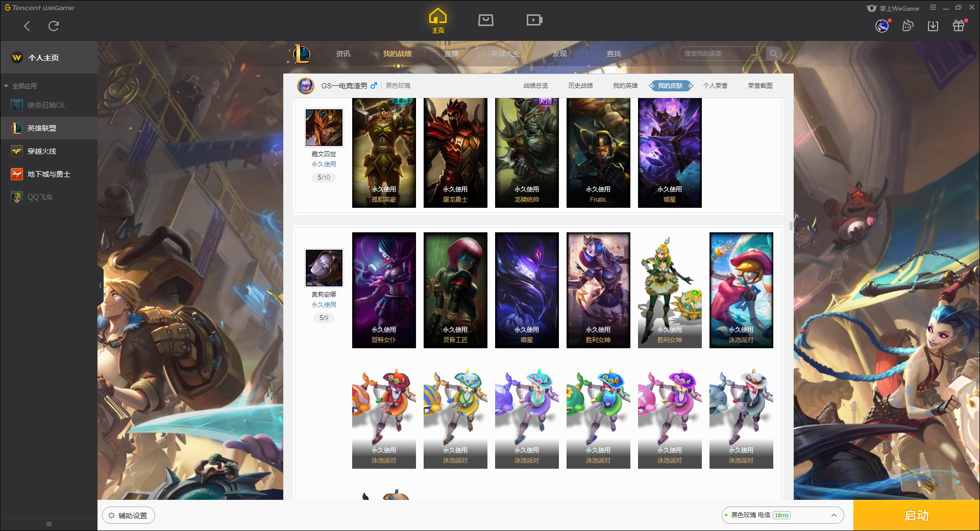The width and height of the screenshot is (980, 531).
Task: Click the sidebar bottom menu lines icon
Action: click(x=49, y=524)
